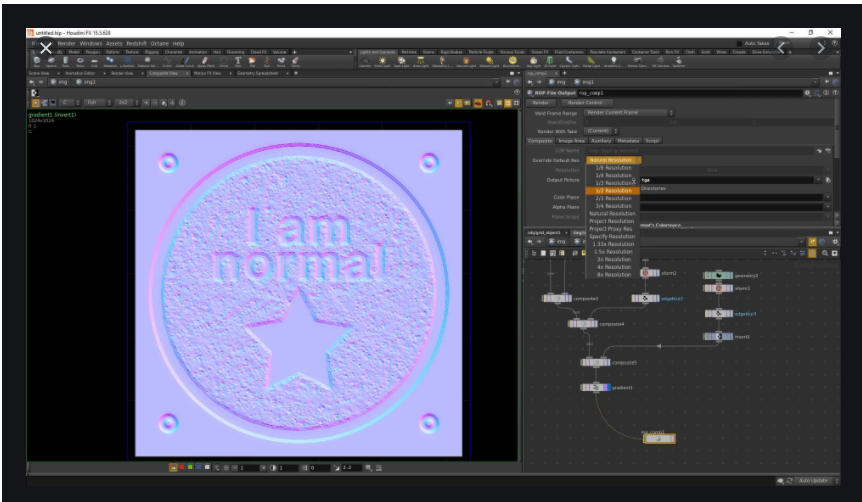Switch to the Image Area tab
This screenshot has width=862, height=502.
click(x=572, y=140)
